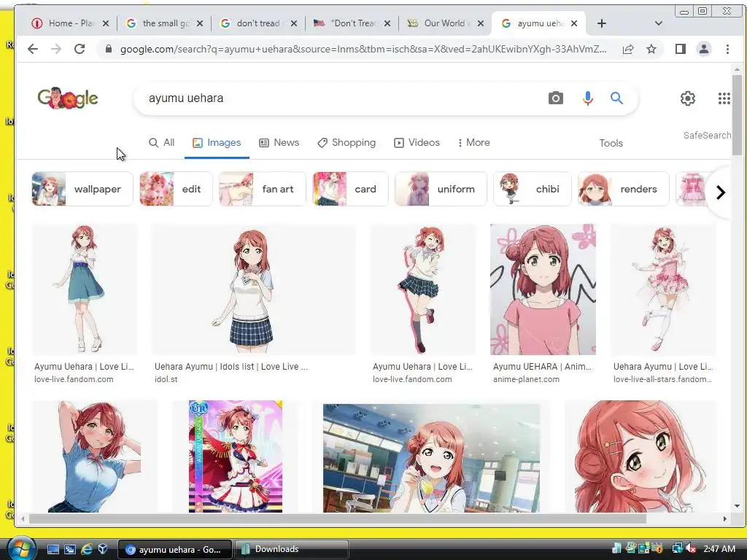The image size is (747, 560).
Task: Open first image with blue skirt outfit
Action: click(x=85, y=289)
